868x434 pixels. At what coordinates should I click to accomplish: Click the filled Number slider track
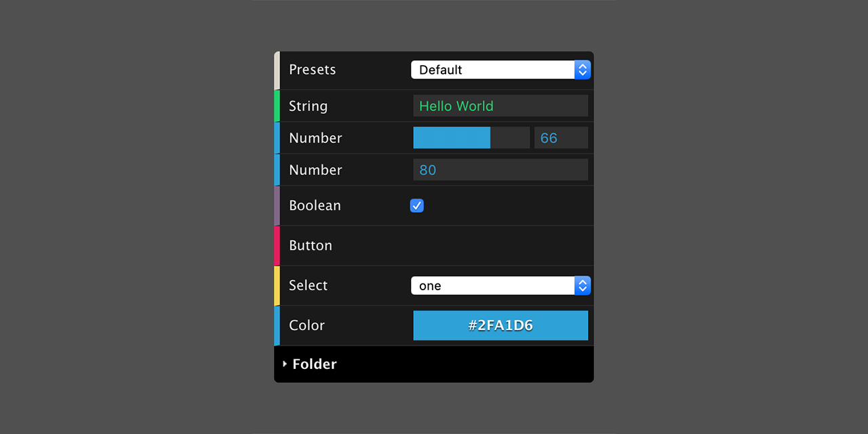click(x=451, y=138)
